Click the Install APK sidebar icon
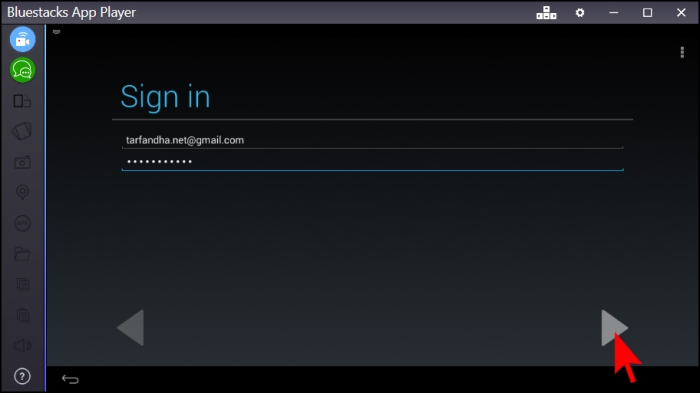This screenshot has width=700, height=393. (x=22, y=223)
